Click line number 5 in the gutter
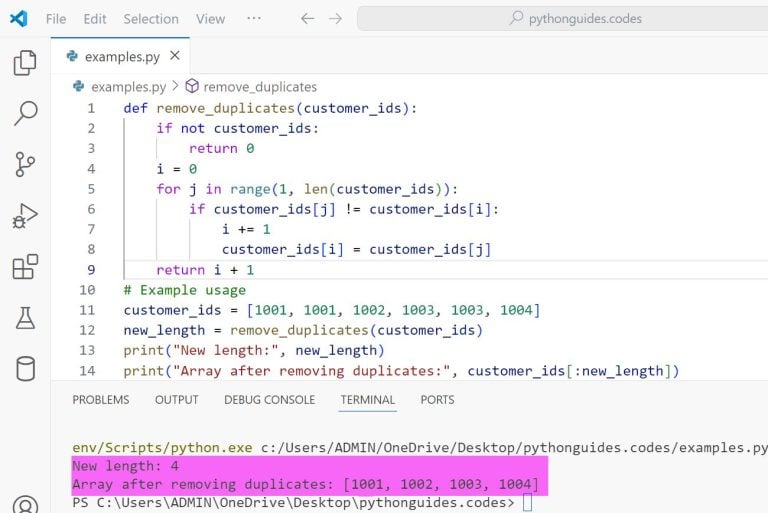 click(91, 189)
